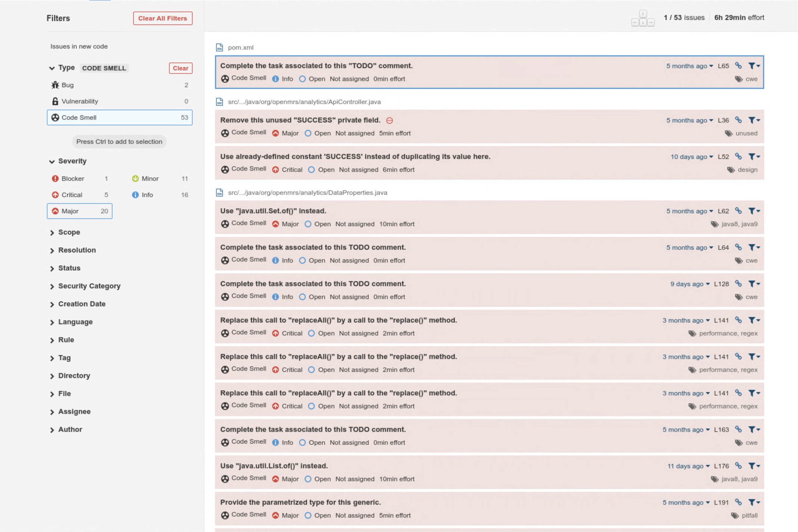Viewport: 798px width, 532px height.
Task: Open the date dropdown on the L65 issue
Action: coord(690,66)
